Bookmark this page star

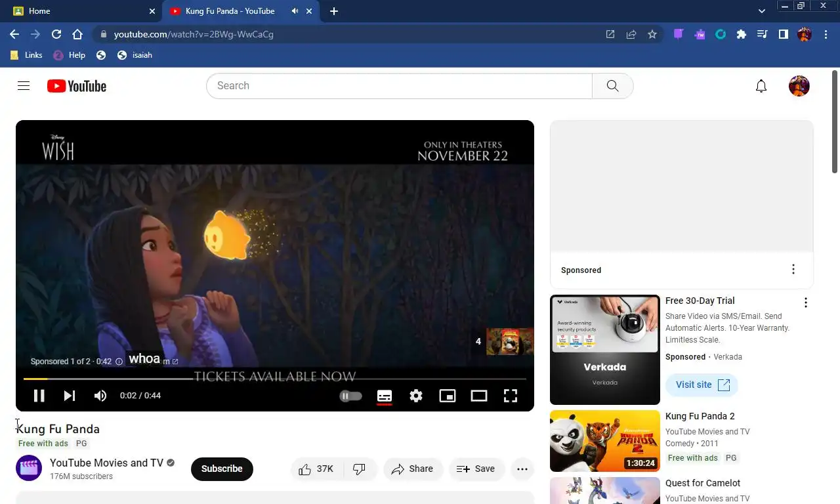click(652, 34)
